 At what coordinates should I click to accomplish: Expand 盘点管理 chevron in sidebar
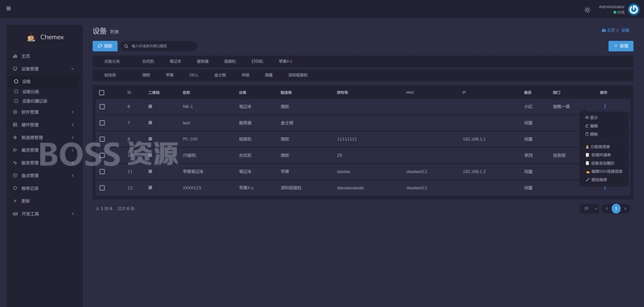coord(72,176)
